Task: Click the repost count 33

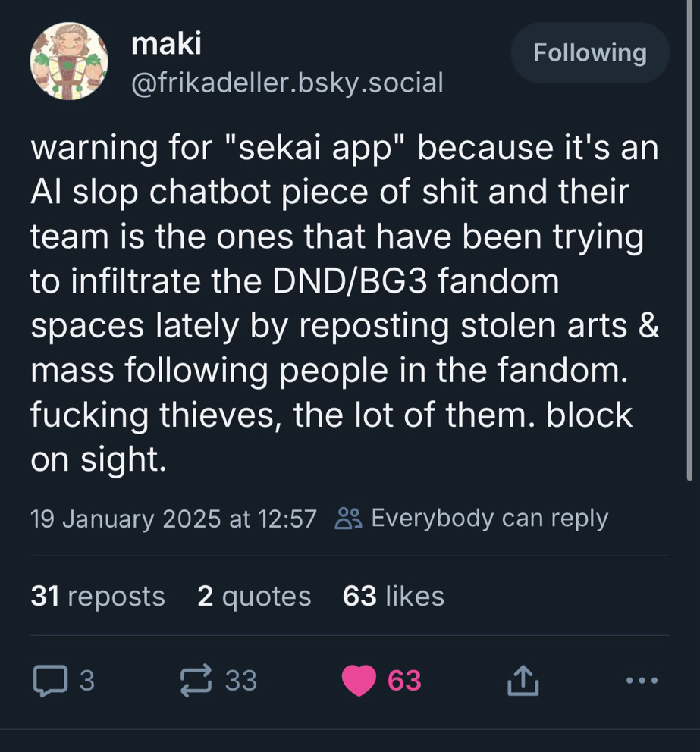Action: [241, 681]
